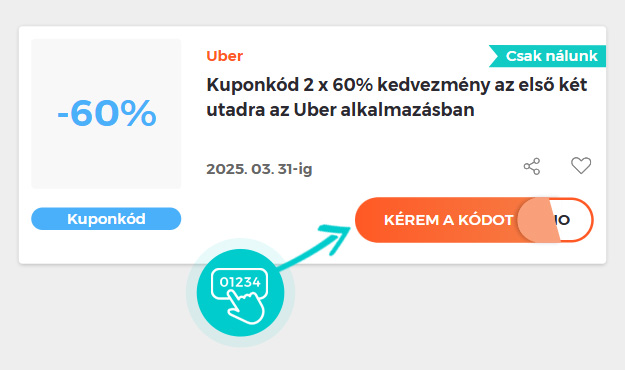Click the second title line about Uber alkalmazásban
Image resolution: width=625 pixels, height=370 pixels.
point(340,110)
